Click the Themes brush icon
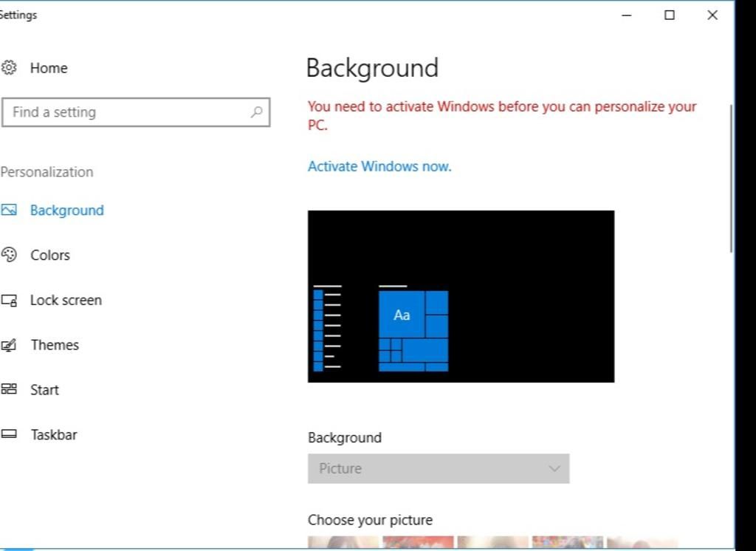This screenshot has height=551, width=756. pyautogui.click(x=9, y=345)
